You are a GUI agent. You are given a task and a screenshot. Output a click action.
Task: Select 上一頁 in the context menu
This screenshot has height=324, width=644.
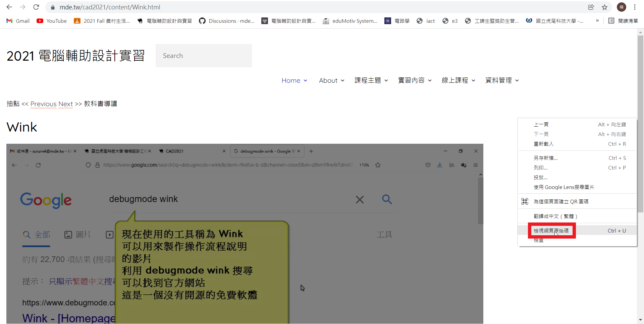[577, 124]
